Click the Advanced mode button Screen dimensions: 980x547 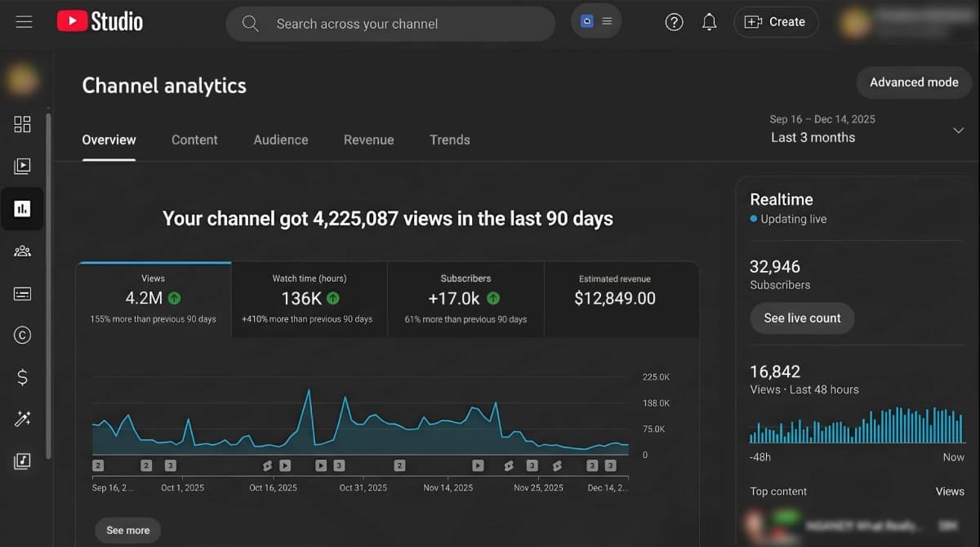pos(913,82)
